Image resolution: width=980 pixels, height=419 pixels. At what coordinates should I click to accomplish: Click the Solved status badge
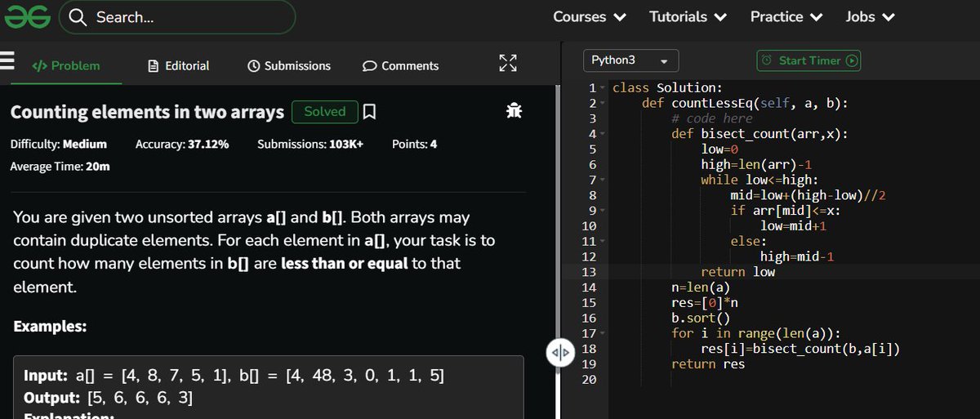click(325, 111)
